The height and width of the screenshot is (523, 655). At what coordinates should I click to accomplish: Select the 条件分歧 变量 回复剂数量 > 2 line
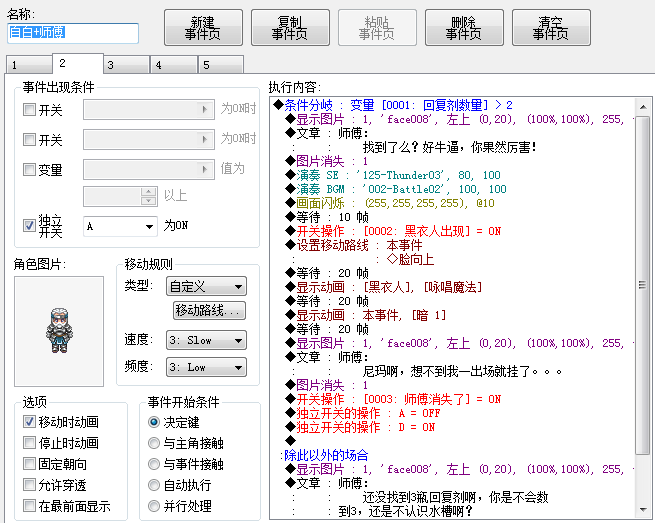click(x=393, y=105)
